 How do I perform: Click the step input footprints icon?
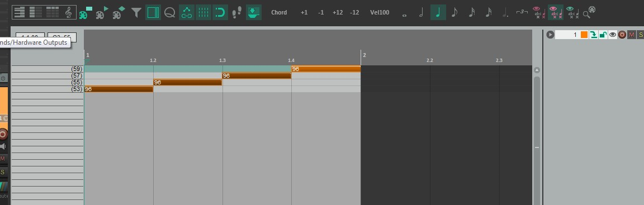pos(237,13)
